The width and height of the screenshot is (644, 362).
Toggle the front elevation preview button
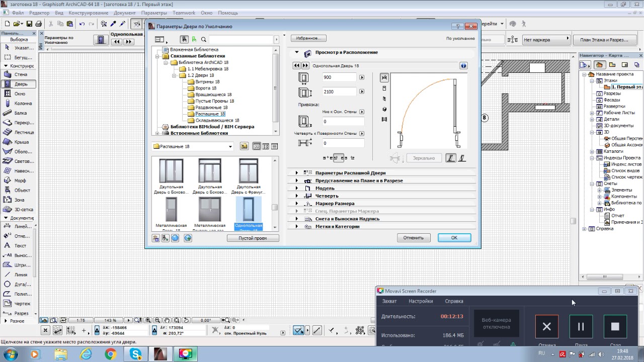(x=384, y=88)
